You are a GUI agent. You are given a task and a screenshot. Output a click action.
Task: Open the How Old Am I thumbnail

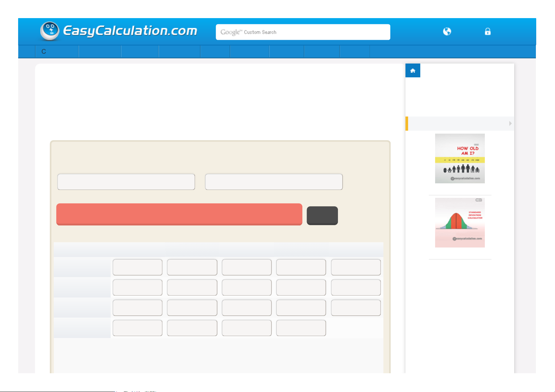click(460, 158)
